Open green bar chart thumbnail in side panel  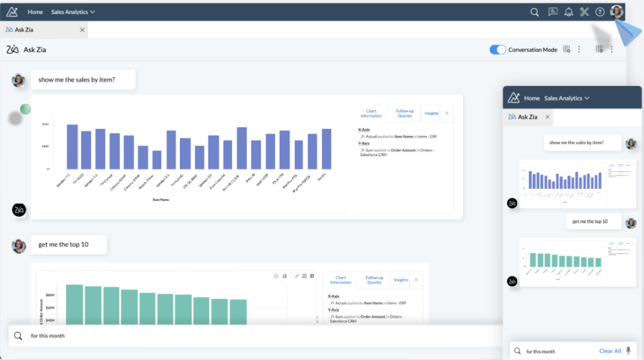coord(577,262)
